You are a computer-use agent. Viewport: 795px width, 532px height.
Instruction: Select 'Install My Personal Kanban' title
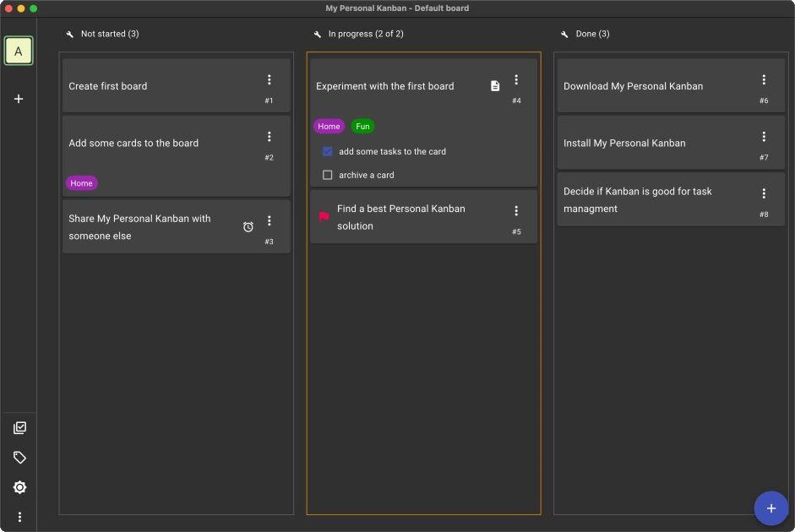[624, 143]
